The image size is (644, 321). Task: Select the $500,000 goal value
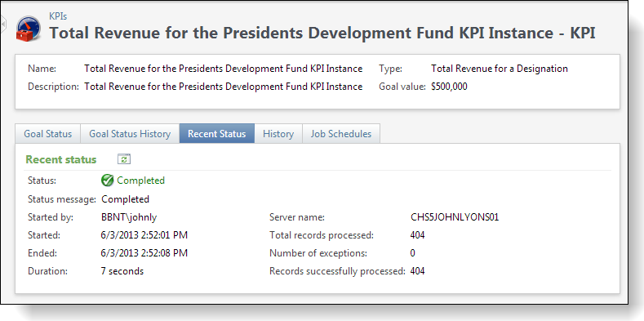(x=449, y=87)
